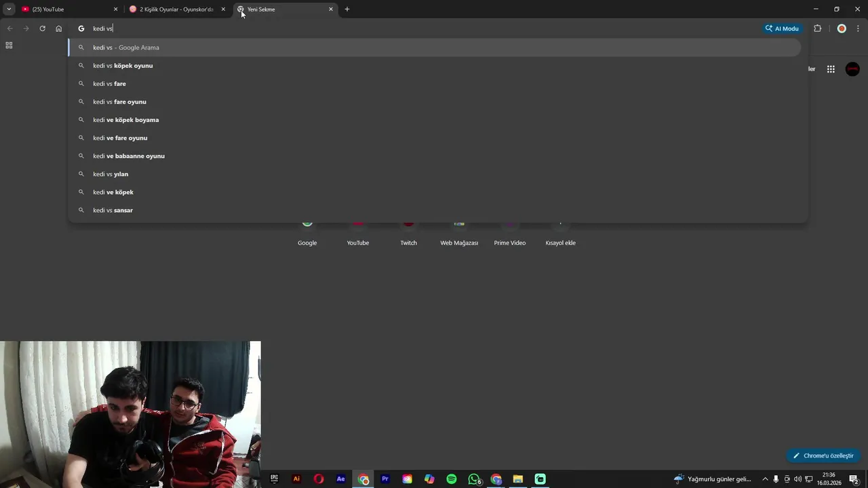Show hidden system tray icons

pyautogui.click(x=765, y=479)
